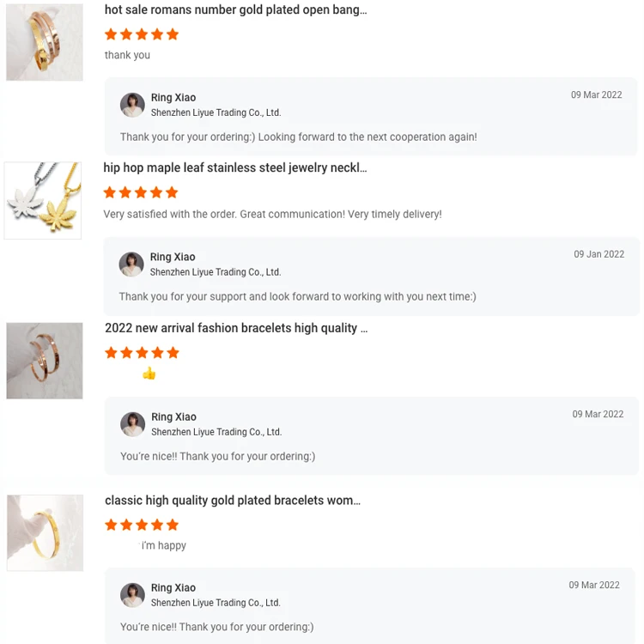Open the maple leaf necklace product thumbnail

[43, 201]
